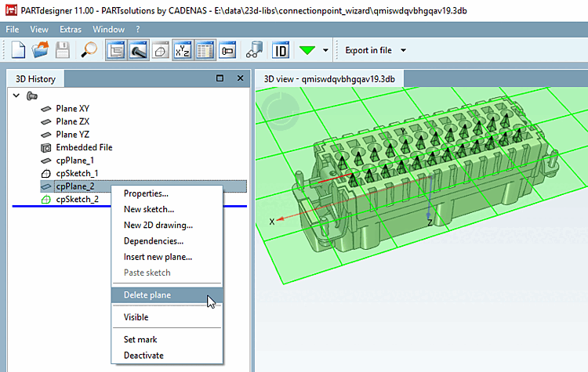The width and height of the screenshot is (588, 372).
Task: Click the ID toolbar icon
Action: point(280,51)
